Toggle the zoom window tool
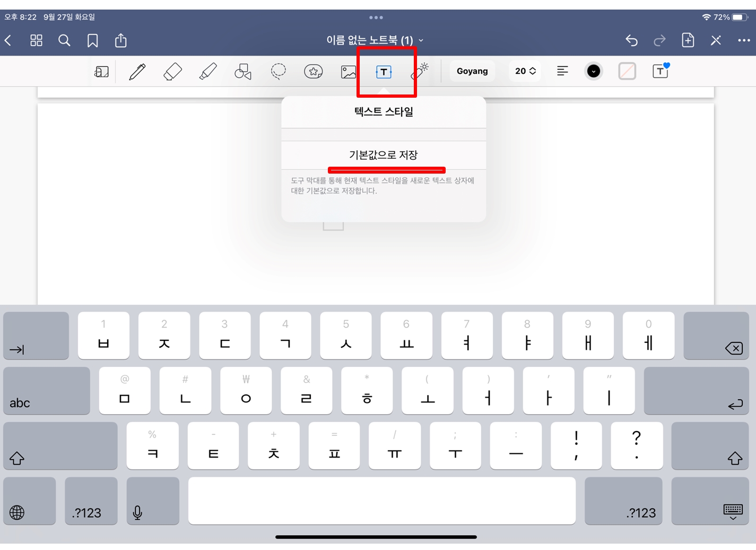 coord(101,72)
